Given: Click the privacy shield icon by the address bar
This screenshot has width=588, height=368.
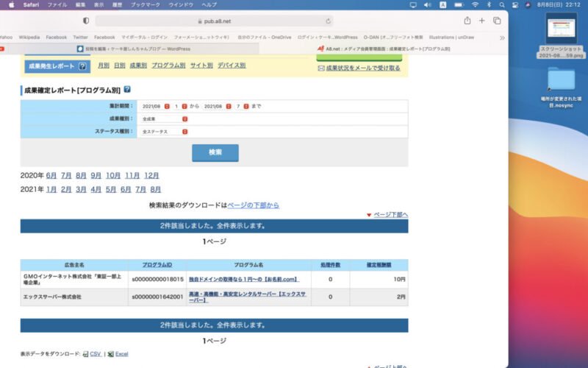Looking at the screenshot, I should [86, 21].
